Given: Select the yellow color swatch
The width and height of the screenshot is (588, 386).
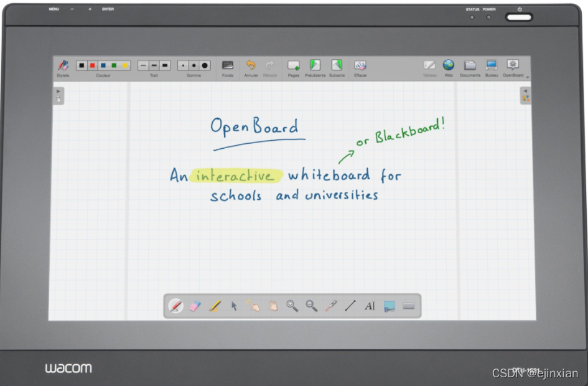Looking at the screenshot, I should click(125, 65).
